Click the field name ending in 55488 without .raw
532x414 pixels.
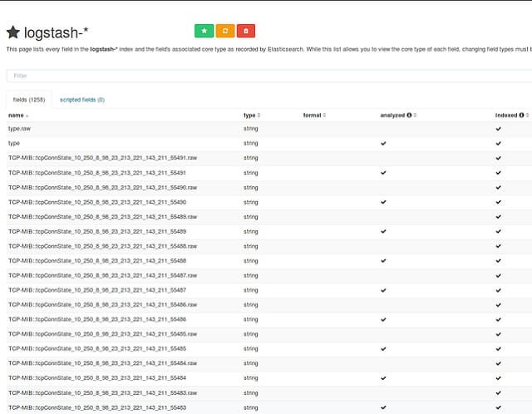click(x=97, y=260)
